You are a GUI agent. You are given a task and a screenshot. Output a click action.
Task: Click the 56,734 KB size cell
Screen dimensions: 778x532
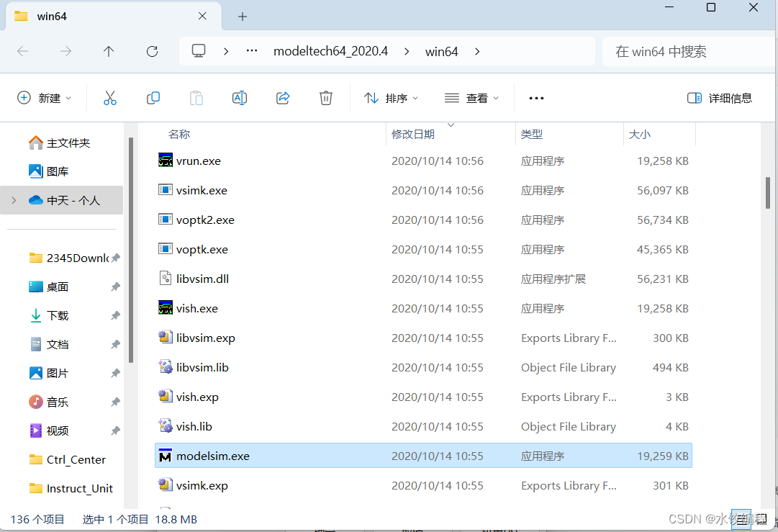coord(662,220)
